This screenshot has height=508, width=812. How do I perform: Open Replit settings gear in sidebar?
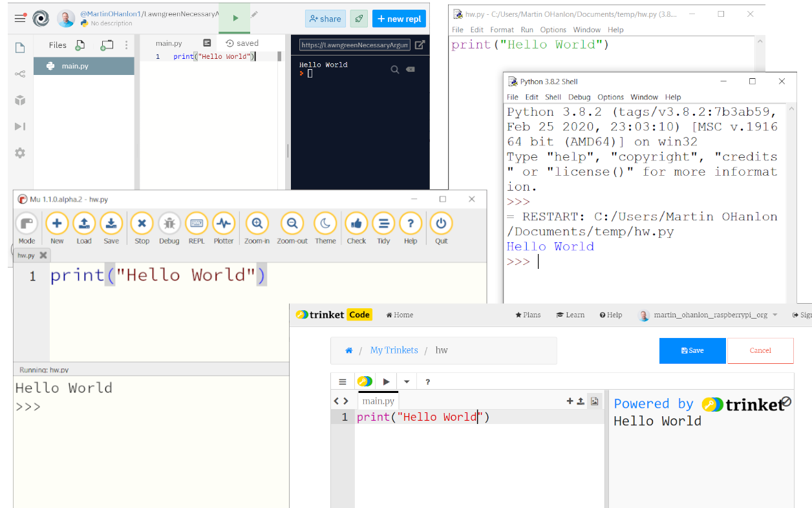(20, 153)
